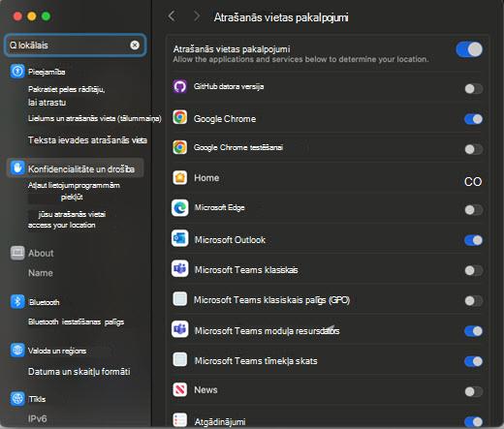The height and width of the screenshot is (429, 504).
Task: Click the Teams klasiskais palīgs (GPO) icon
Action: (x=179, y=298)
